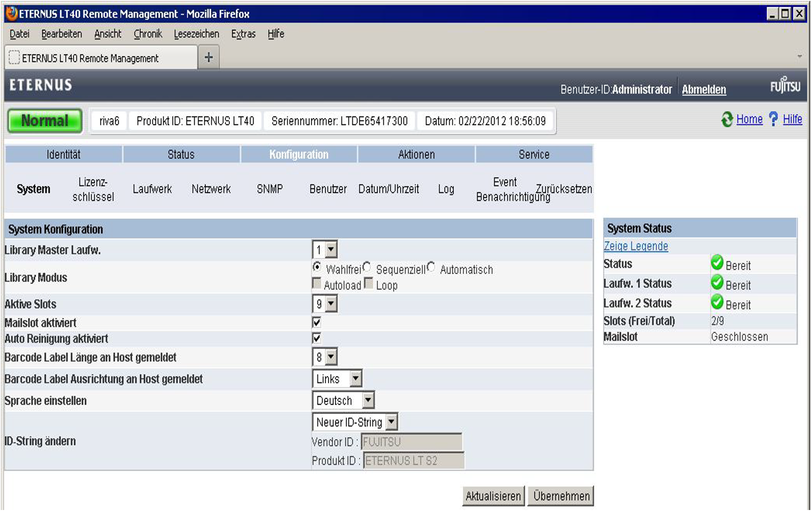Click the green Normal status button

45,121
